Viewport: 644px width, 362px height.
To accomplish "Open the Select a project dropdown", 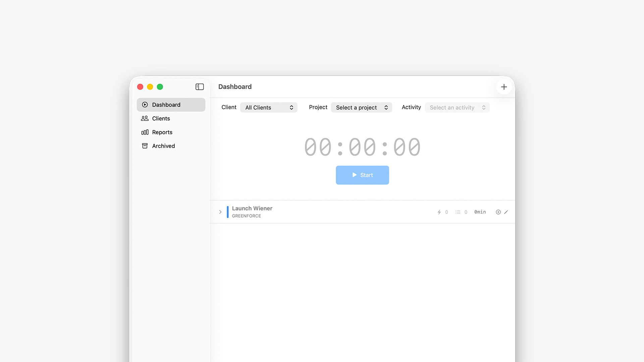I will [362, 107].
